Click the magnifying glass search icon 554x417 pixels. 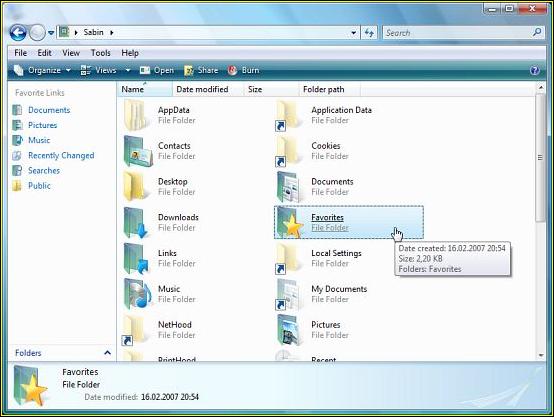(537, 33)
